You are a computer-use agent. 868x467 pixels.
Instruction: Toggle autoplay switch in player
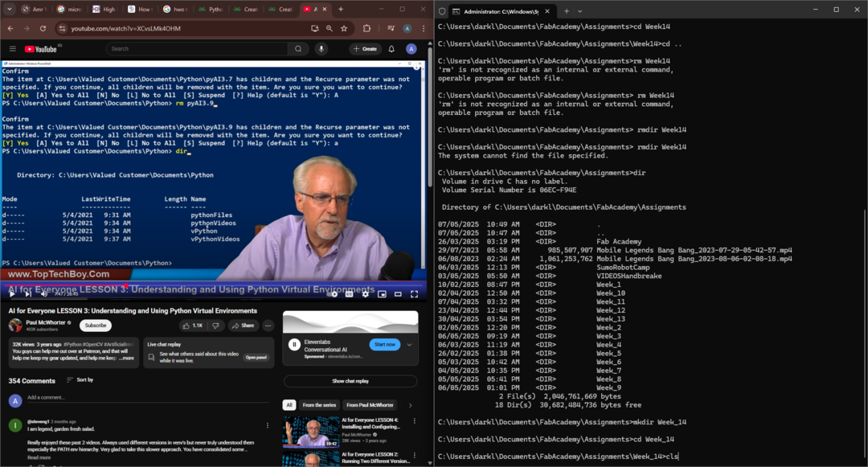tap(333, 294)
